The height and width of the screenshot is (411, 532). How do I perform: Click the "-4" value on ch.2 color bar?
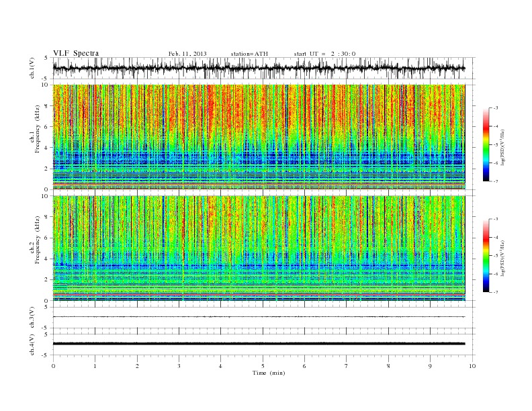pyautogui.click(x=495, y=237)
